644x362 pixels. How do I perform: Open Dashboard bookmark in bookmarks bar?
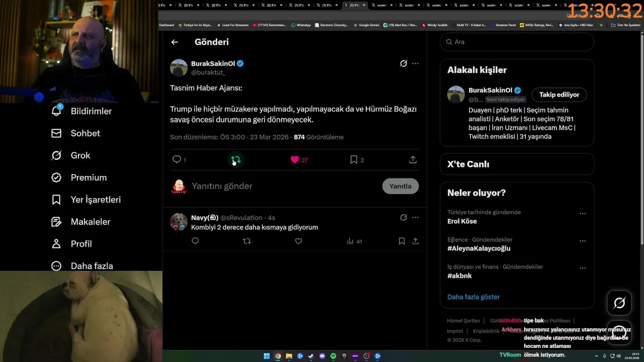[167, 25]
